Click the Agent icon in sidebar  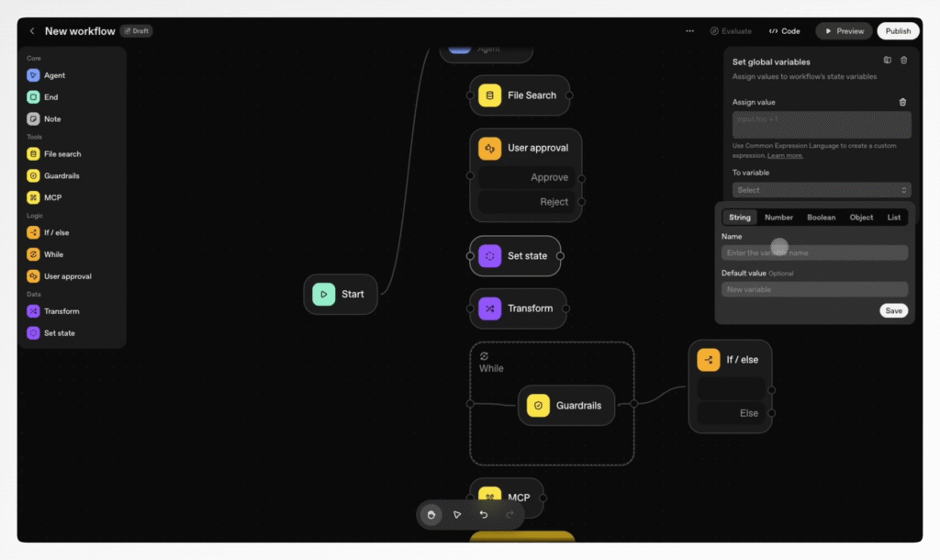(x=33, y=75)
